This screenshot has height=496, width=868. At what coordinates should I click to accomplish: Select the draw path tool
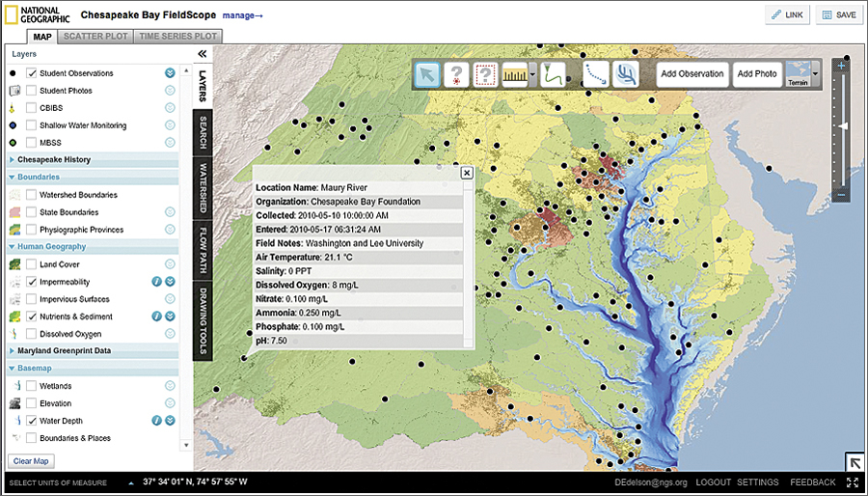point(553,74)
